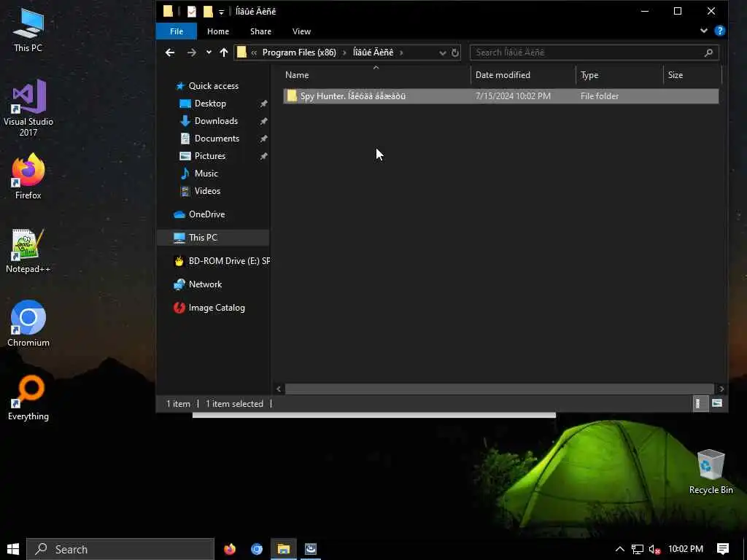Open Desktop in the navigation pane
The image size is (747, 560).
(210, 104)
